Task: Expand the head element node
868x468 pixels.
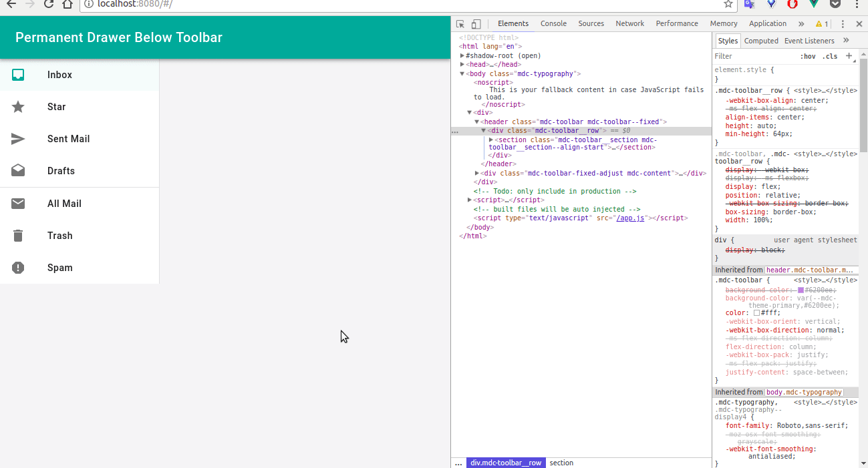Action: 462,65
